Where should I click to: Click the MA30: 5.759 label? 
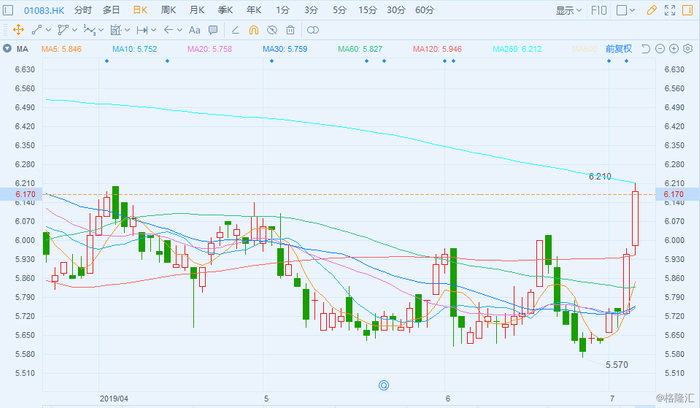285,49
